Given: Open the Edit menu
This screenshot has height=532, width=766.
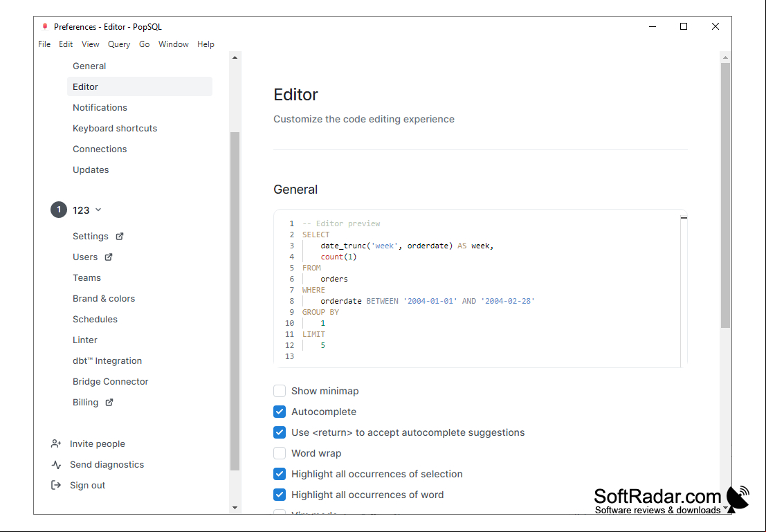Looking at the screenshot, I should (x=66, y=44).
